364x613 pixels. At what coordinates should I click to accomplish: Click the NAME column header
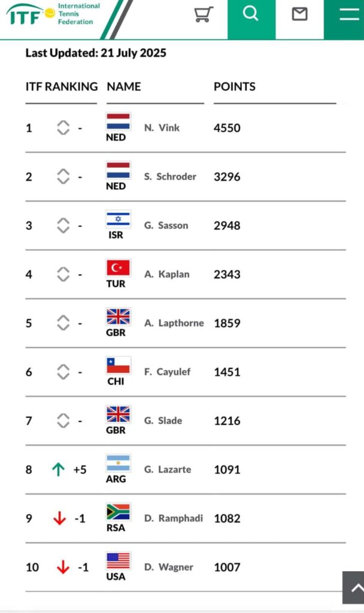(x=124, y=86)
